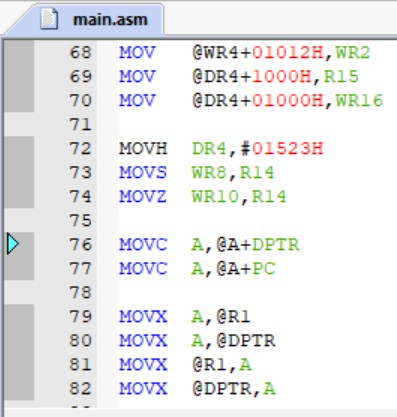Click line number 68
Viewport: 397px width, 417px height.
coord(80,53)
